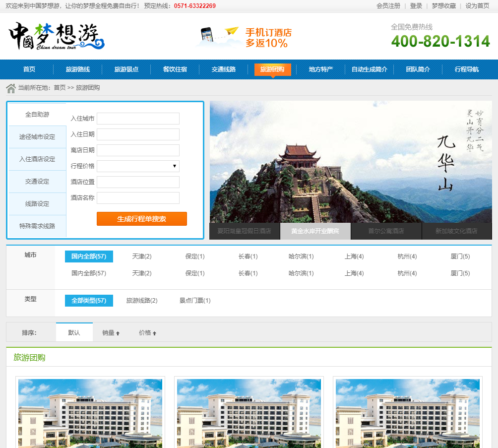Click the 中国梦想游 site logo
Viewport: 498px width, 448px height.
[55, 36]
